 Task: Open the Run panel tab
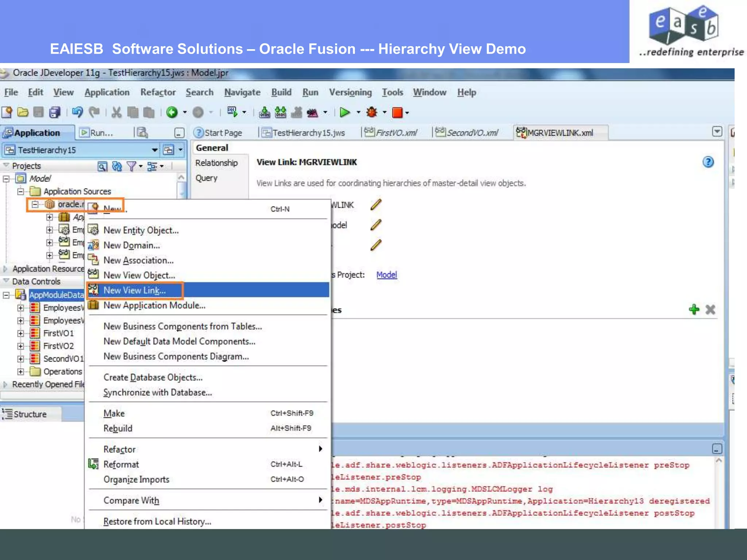pyautogui.click(x=97, y=133)
